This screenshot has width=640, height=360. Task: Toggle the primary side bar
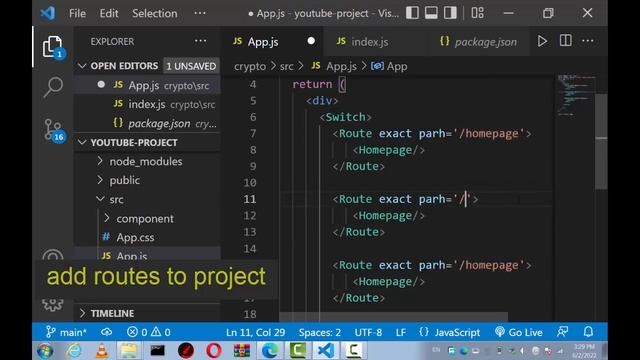coord(412,13)
